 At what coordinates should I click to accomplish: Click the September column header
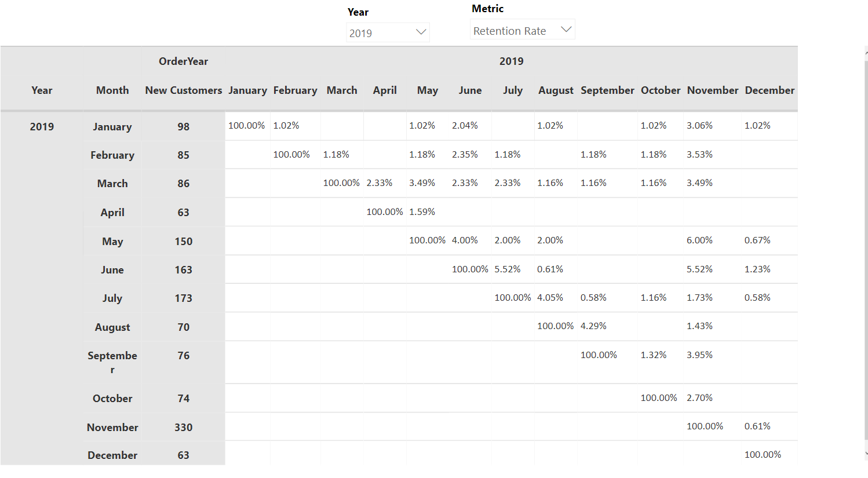tap(607, 90)
